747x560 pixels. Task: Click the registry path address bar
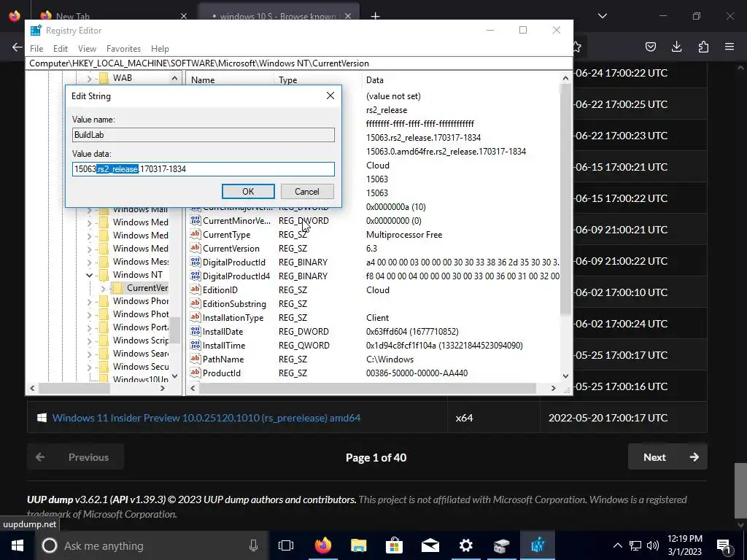300,63
